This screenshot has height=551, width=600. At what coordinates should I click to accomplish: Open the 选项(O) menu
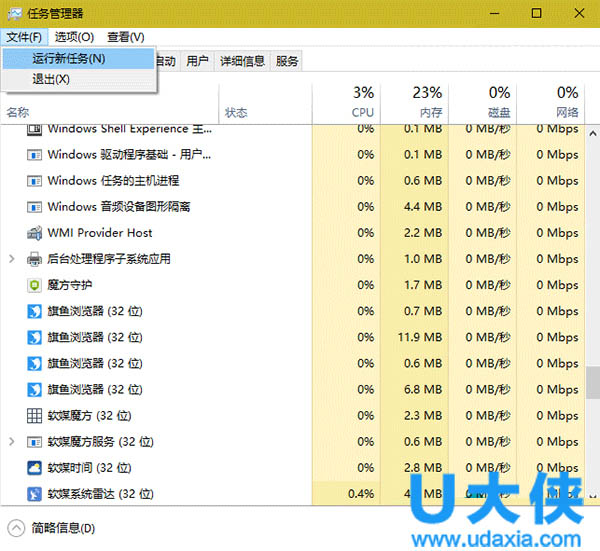click(x=74, y=37)
